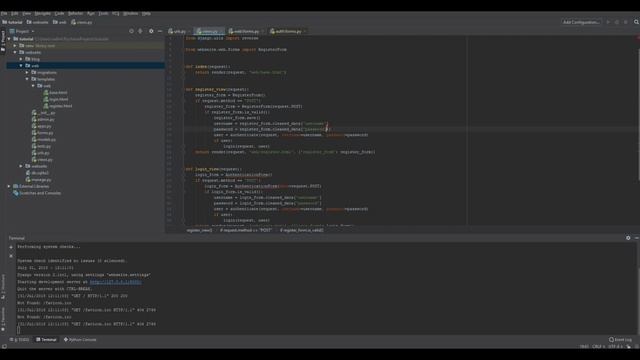The width and height of the screenshot is (640, 360).
Task: Add new terminal session plus icon
Action: pyautogui.click(x=11, y=247)
